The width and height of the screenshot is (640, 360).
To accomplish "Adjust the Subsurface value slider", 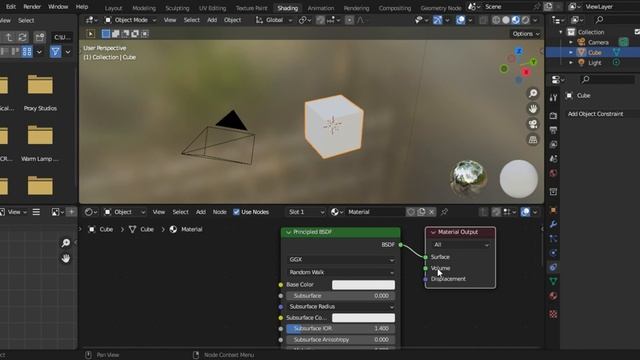I will (341, 296).
